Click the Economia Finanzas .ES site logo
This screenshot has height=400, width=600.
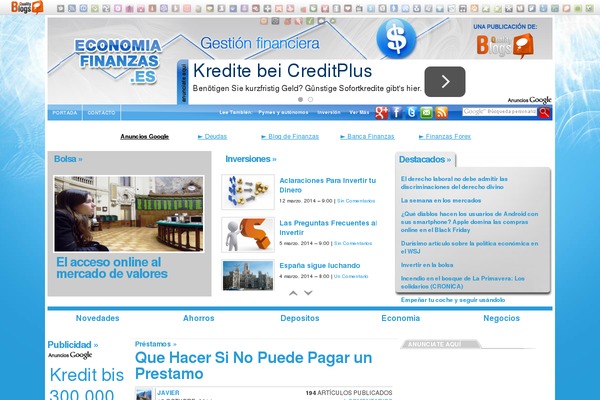pyautogui.click(x=119, y=61)
